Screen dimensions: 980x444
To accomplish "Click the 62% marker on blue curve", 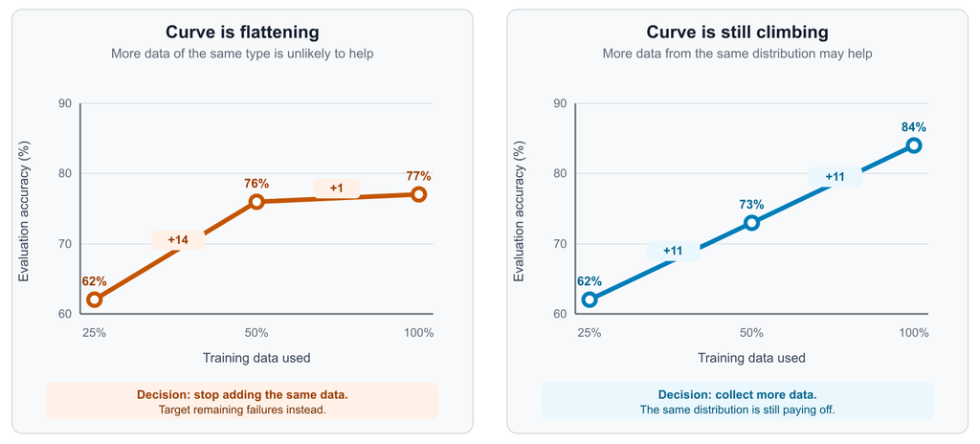I will [589, 300].
